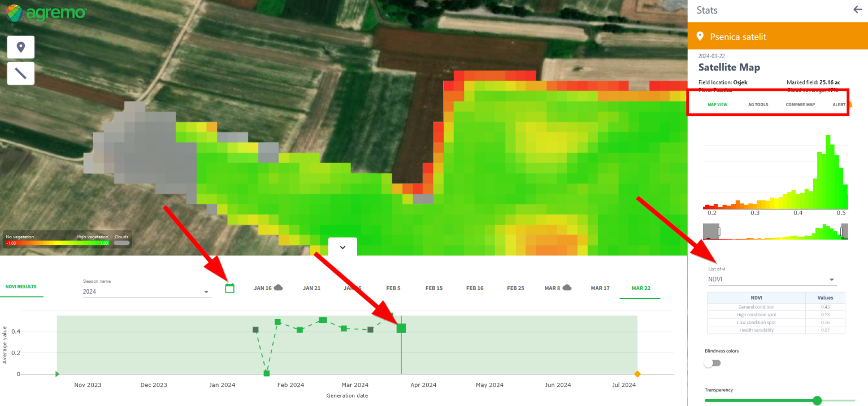Click the location pin marker tool
The image size is (868, 406).
tap(21, 47)
